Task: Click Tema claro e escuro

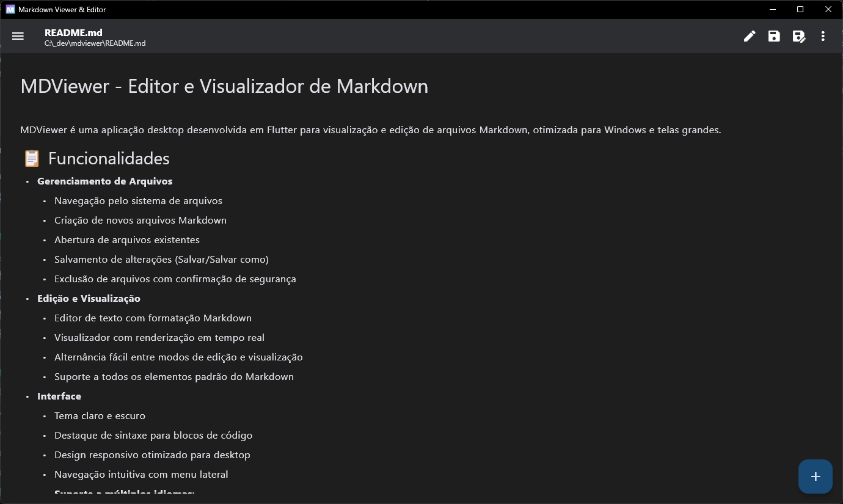Action: (x=100, y=416)
